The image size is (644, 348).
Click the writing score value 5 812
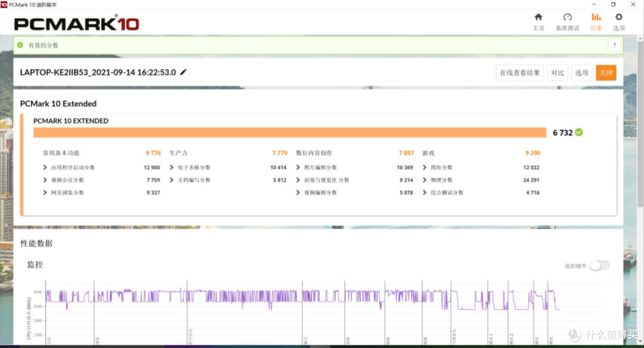pyautogui.click(x=280, y=180)
